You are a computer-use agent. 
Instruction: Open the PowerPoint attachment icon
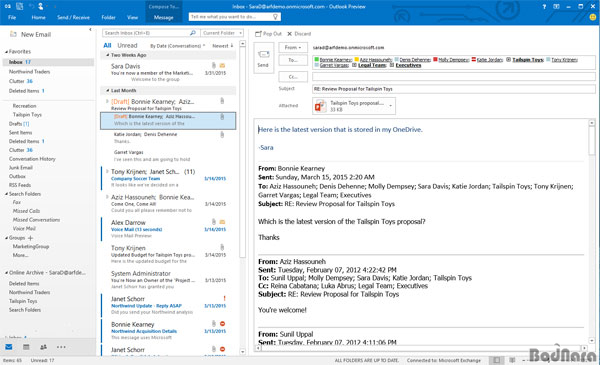coord(320,106)
